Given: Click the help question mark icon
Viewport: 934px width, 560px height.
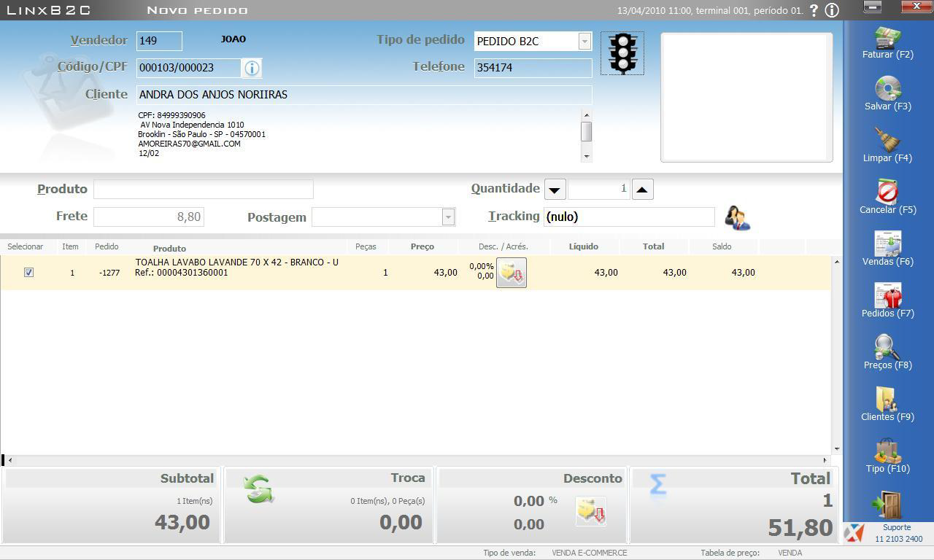Looking at the screenshot, I should (x=814, y=10).
